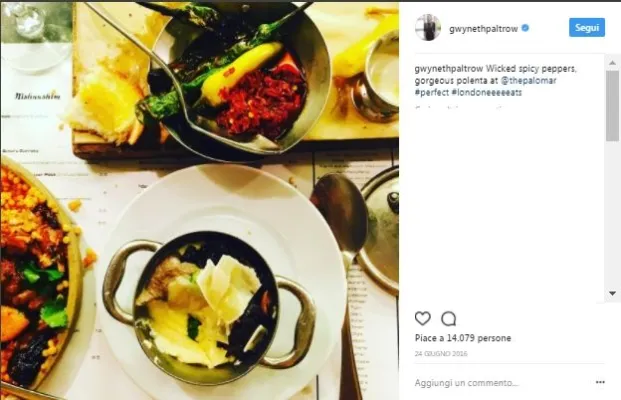Image resolution: width=621 pixels, height=400 pixels.
Task: Click the gwynethpaltrow name in caption
Action: [449, 69]
